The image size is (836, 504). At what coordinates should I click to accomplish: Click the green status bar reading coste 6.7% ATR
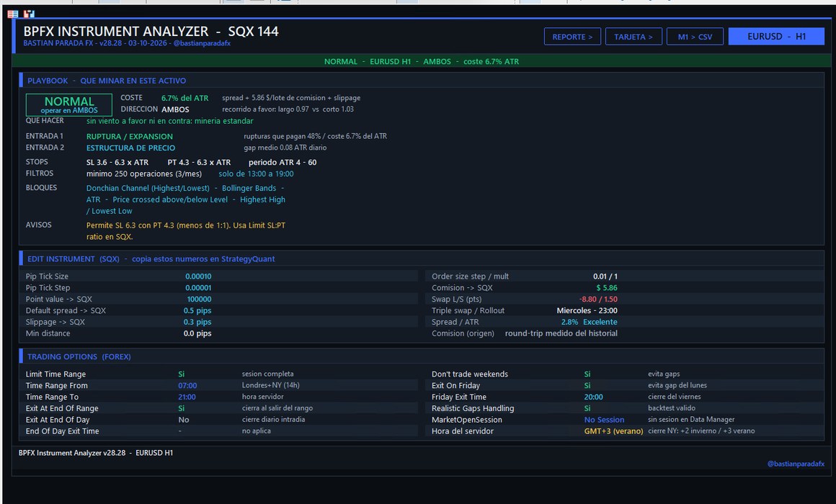[421, 61]
